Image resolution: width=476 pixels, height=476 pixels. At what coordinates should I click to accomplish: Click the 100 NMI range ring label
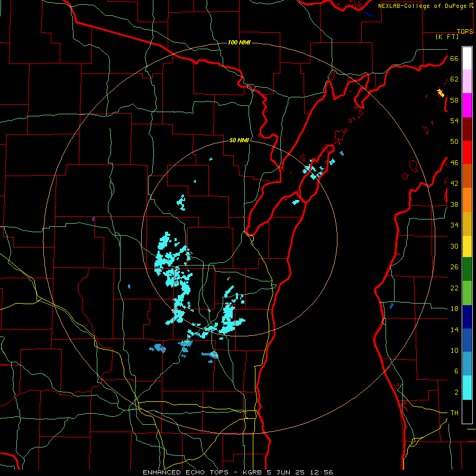[239, 42]
